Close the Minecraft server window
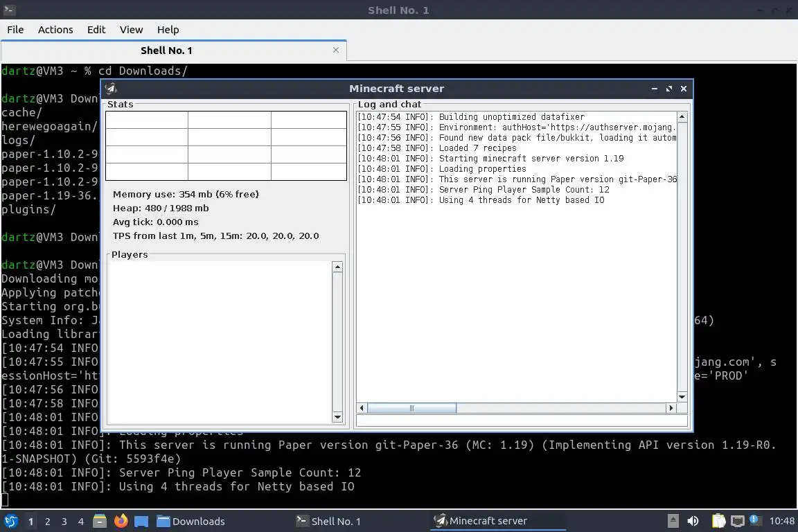 point(684,89)
